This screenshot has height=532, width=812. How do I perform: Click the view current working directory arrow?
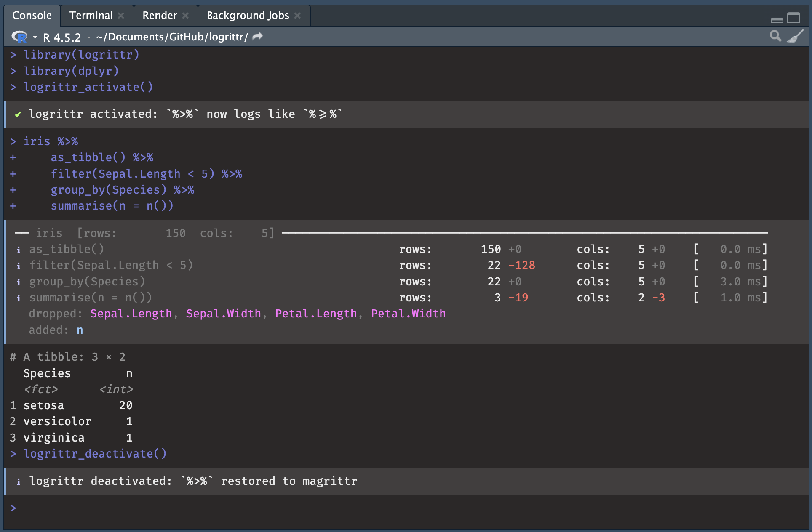tap(257, 37)
